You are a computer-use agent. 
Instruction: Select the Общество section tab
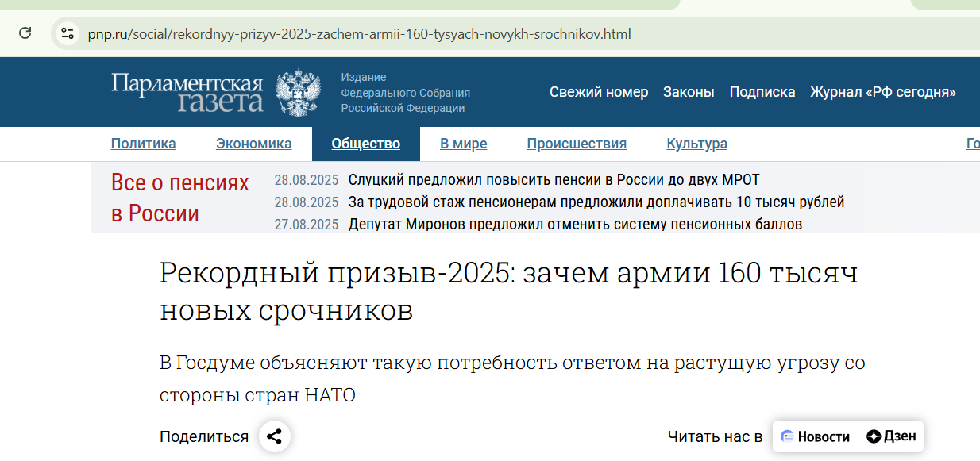coord(366,144)
